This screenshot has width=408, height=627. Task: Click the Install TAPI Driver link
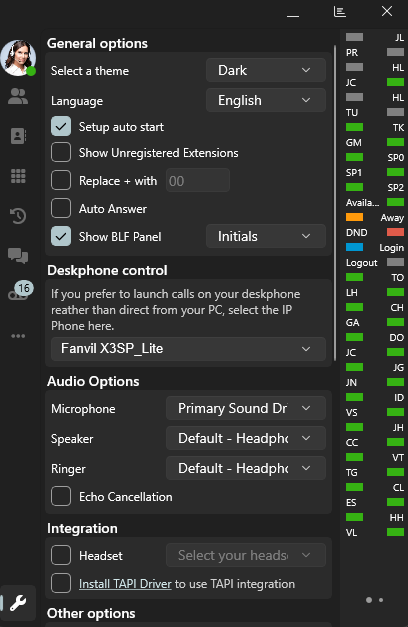[x=125, y=584]
